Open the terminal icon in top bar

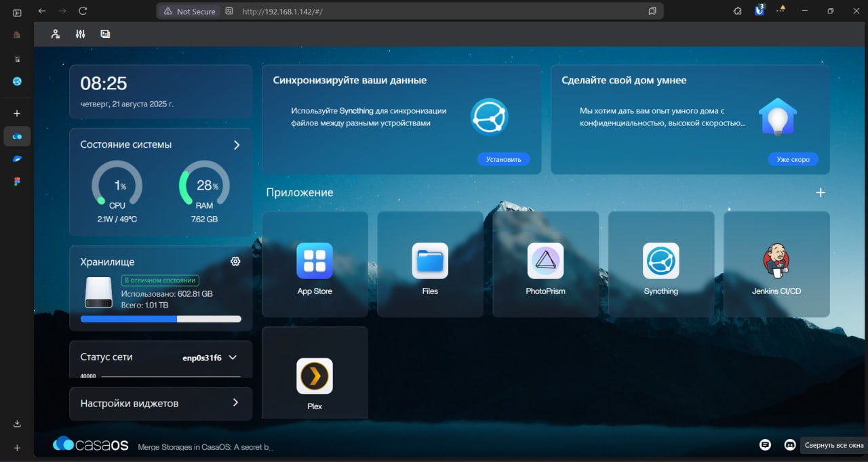point(105,34)
